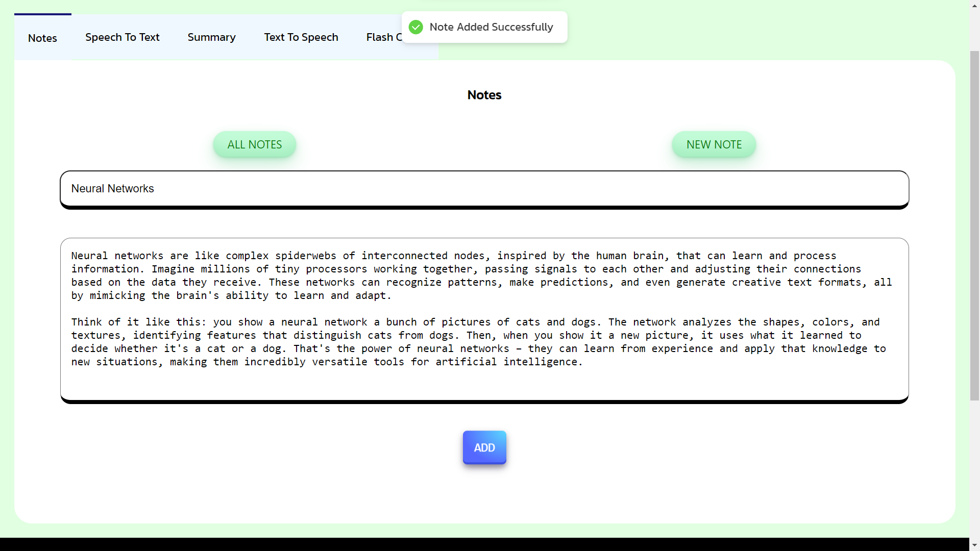The width and height of the screenshot is (980, 551).
Task: Click the Notes tab
Action: (x=42, y=37)
